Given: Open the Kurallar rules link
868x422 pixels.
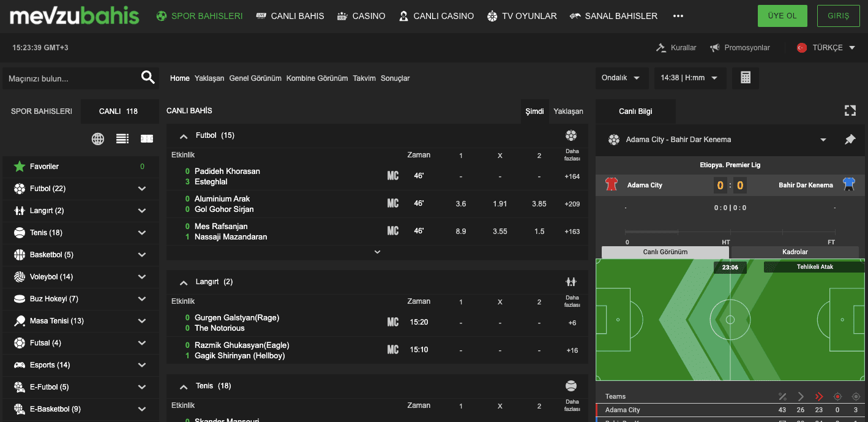Looking at the screenshot, I should click(x=676, y=48).
